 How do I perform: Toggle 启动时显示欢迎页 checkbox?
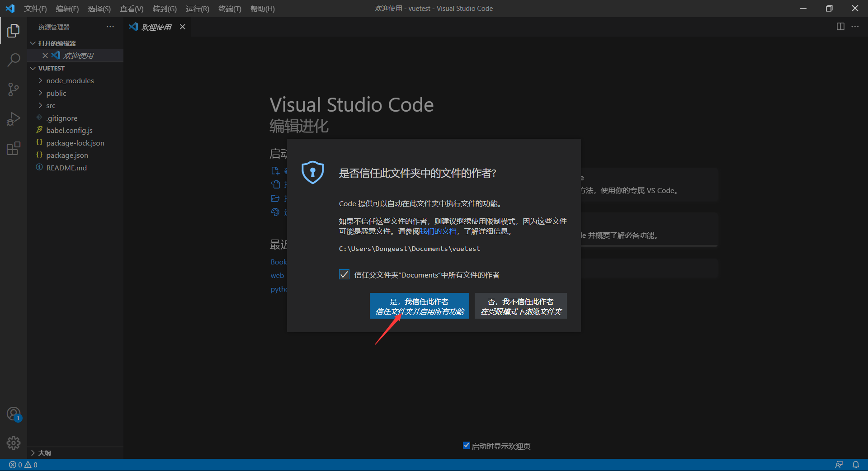(466, 446)
